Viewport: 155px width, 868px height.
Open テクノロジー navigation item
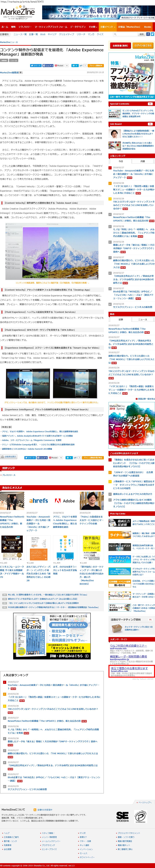point(25,27)
